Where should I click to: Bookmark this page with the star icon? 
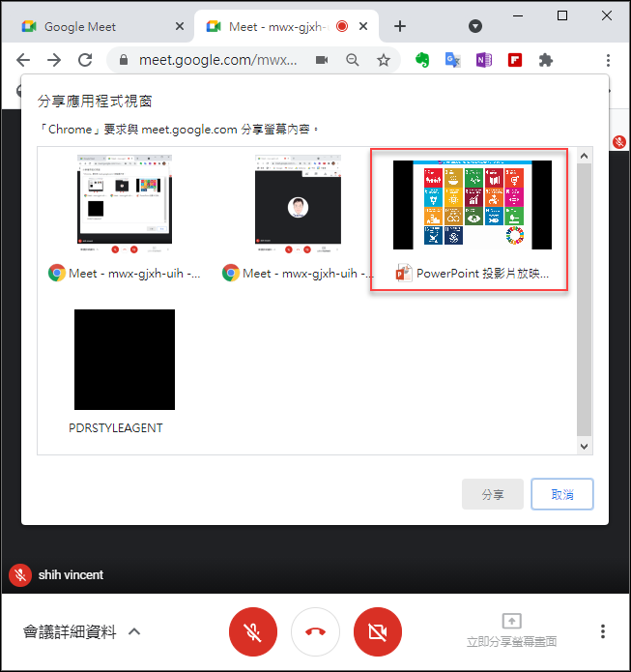tap(384, 60)
